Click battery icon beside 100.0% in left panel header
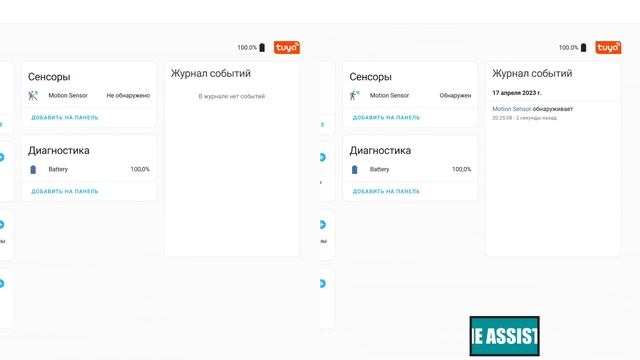 pos(262,48)
